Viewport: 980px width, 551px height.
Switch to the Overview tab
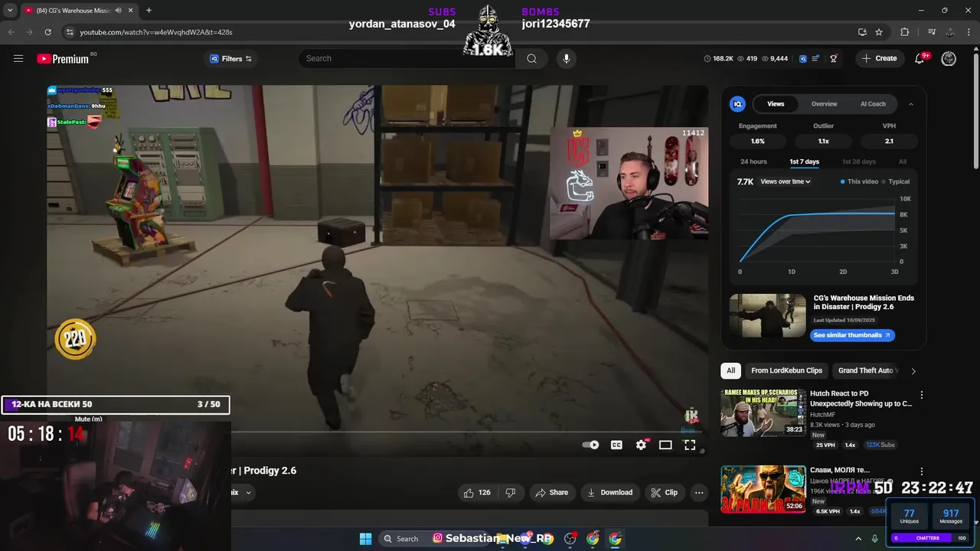(x=825, y=104)
